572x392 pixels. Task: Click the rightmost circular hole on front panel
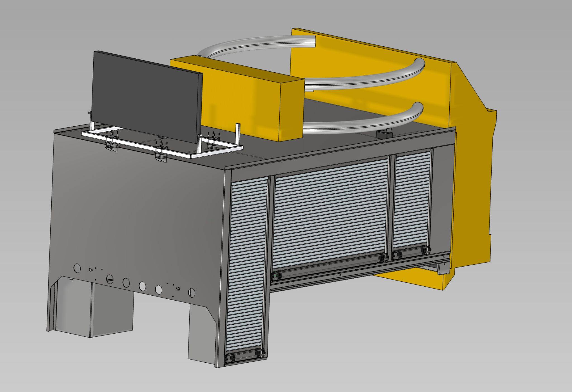click(x=192, y=292)
